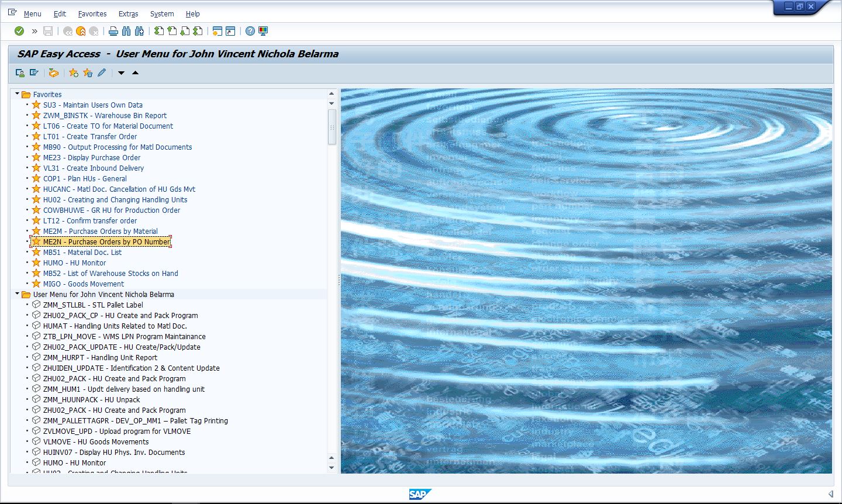Open the Help question mark icon
Viewport: 842px width, 504px height.
pos(250,31)
